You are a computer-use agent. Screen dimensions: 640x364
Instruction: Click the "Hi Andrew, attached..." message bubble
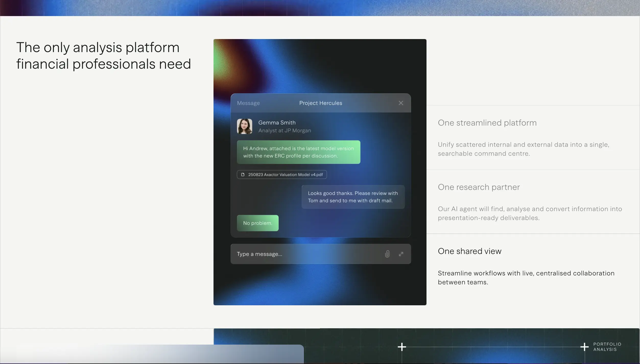298,152
